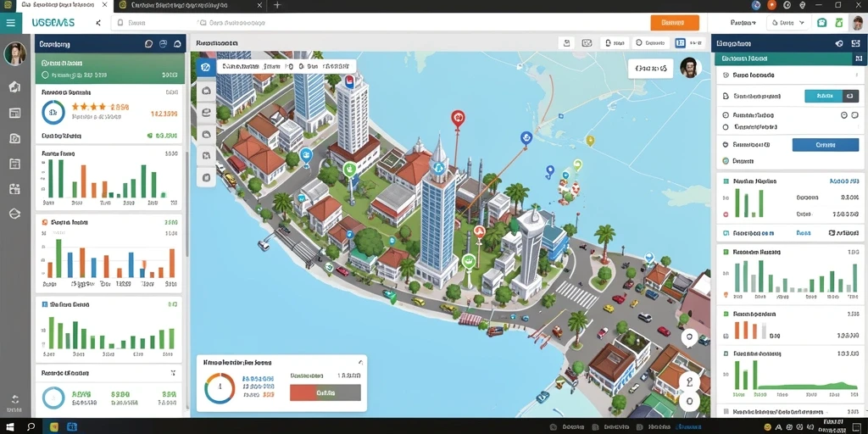Click the red map pin marker
Viewport: 868px width, 434px height.
tap(458, 118)
